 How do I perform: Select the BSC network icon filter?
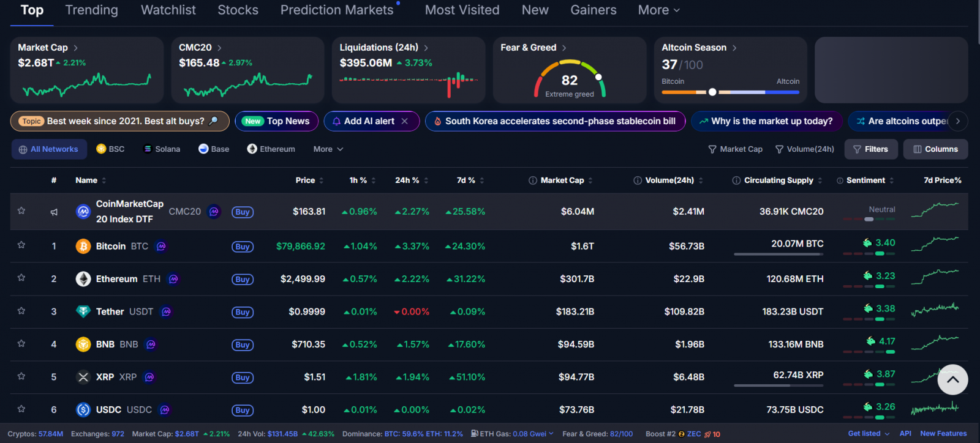click(110, 149)
